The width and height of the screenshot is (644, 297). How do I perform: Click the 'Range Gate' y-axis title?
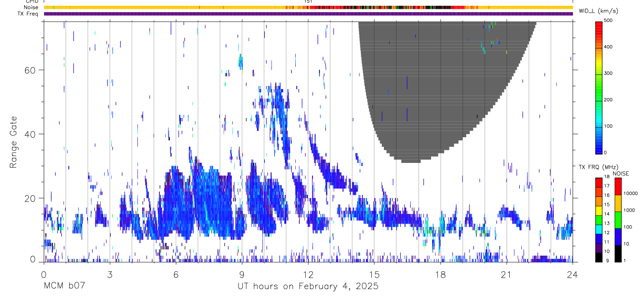tap(13, 142)
